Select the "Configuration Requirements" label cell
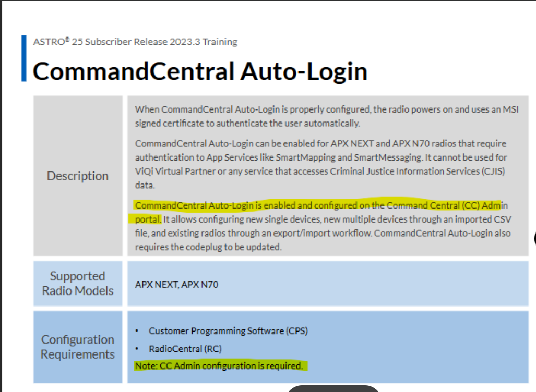Viewport: 536px width, 392px height. (78, 347)
